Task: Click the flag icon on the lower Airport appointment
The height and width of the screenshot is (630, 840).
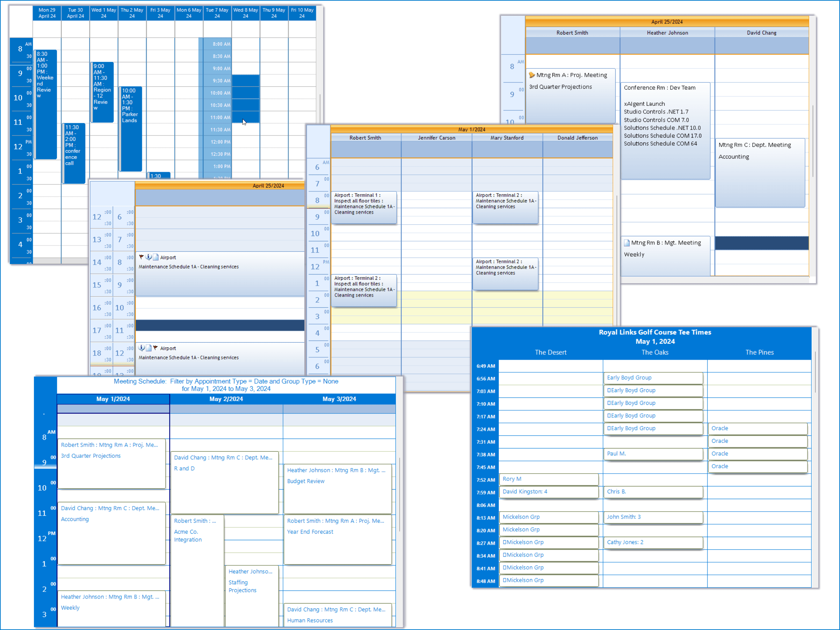Action: (x=156, y=347)
